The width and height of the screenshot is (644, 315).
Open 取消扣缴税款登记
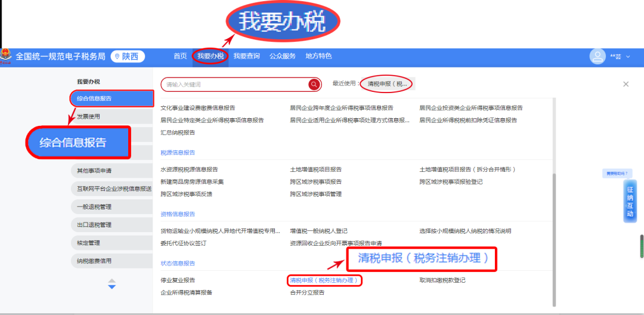[x=442, y=280]
